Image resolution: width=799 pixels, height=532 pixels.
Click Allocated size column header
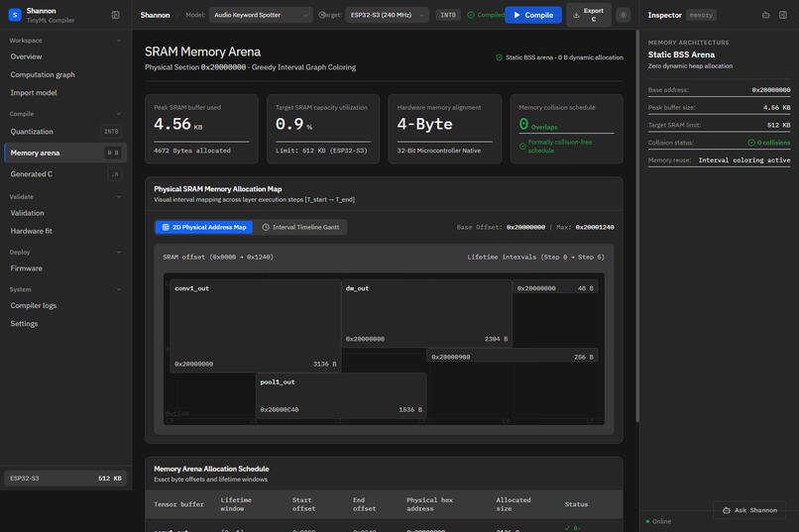[514, 504]
